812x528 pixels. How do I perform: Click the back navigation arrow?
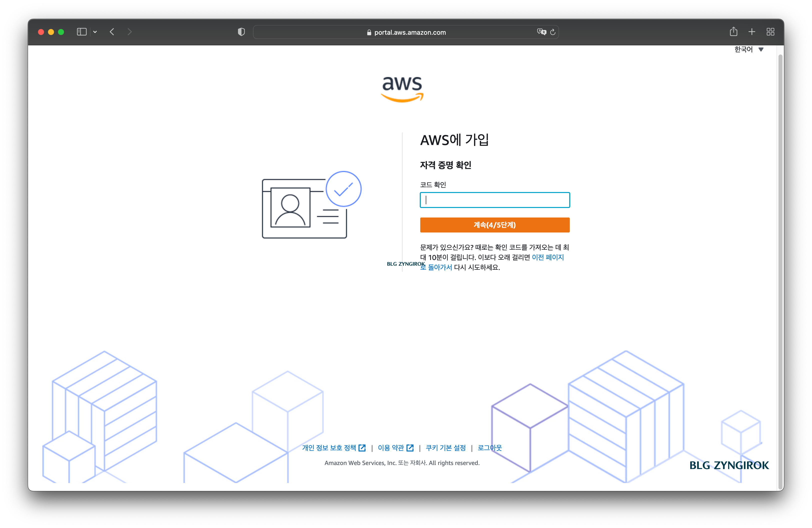[x=112, y=32]
